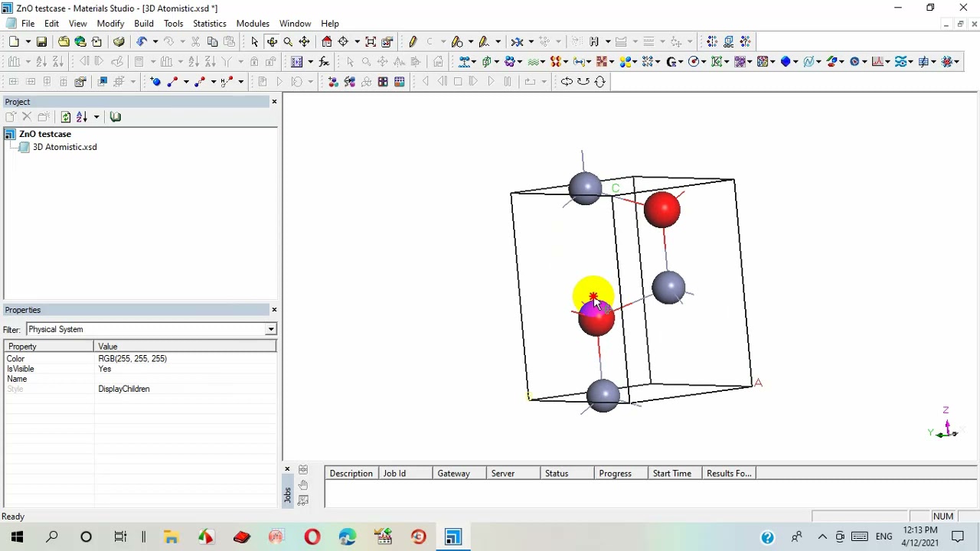Viewport: 980px width, 551px height.
Task: Click the Print icon in the toolbar
Action: pyautogui.click(x=119, y=41)
